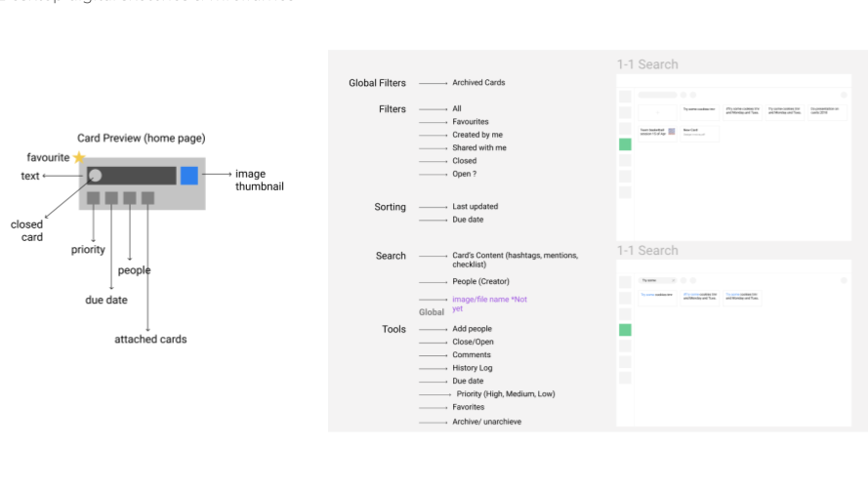The image size is (868, 488).
Task: Click the yellow favourite star icon
Action: 80,157
